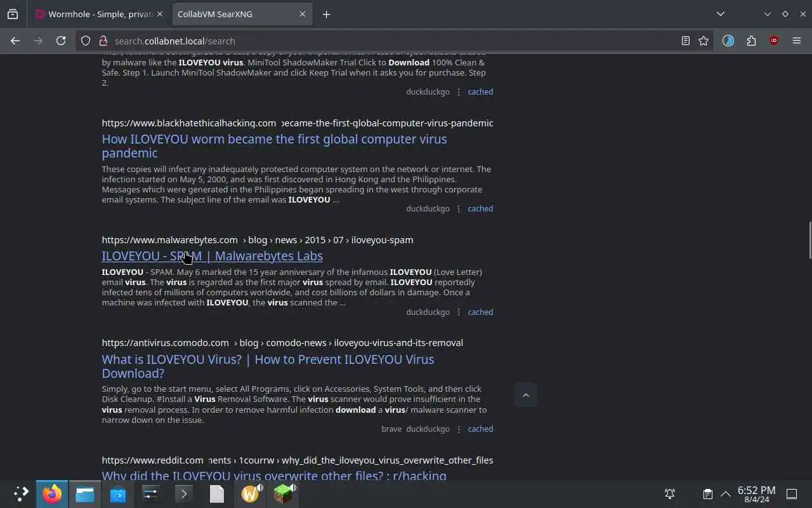Open the application launcher in taskbar

click(20, 493)
